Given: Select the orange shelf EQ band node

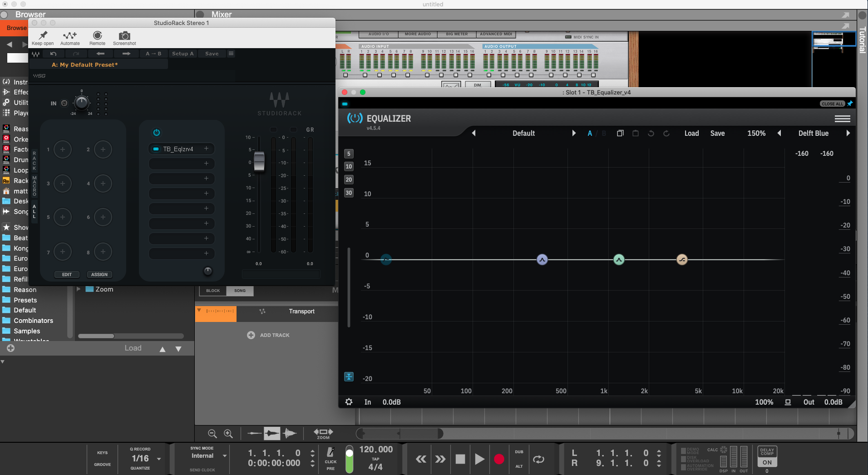Looking at the screenshot, I should coord(682,259).
